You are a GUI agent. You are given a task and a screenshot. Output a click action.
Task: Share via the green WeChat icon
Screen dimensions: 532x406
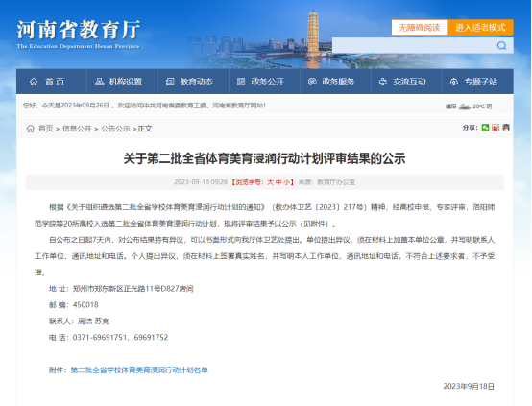tap(485, 128)
